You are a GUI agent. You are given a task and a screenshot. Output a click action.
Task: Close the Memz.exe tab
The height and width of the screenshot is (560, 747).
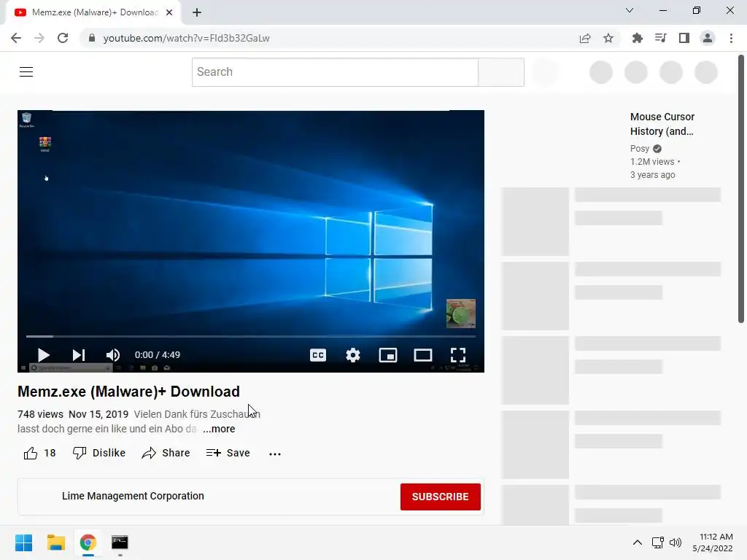[169, 12]
